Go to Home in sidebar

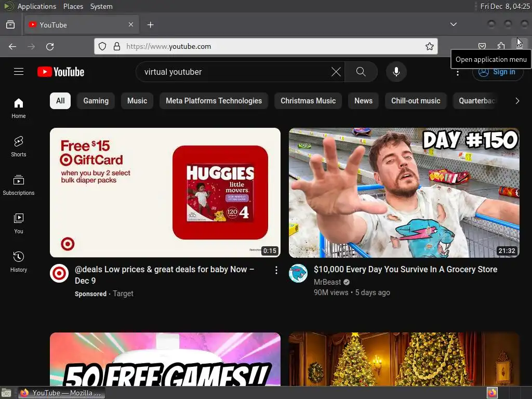tap(19, 108)
